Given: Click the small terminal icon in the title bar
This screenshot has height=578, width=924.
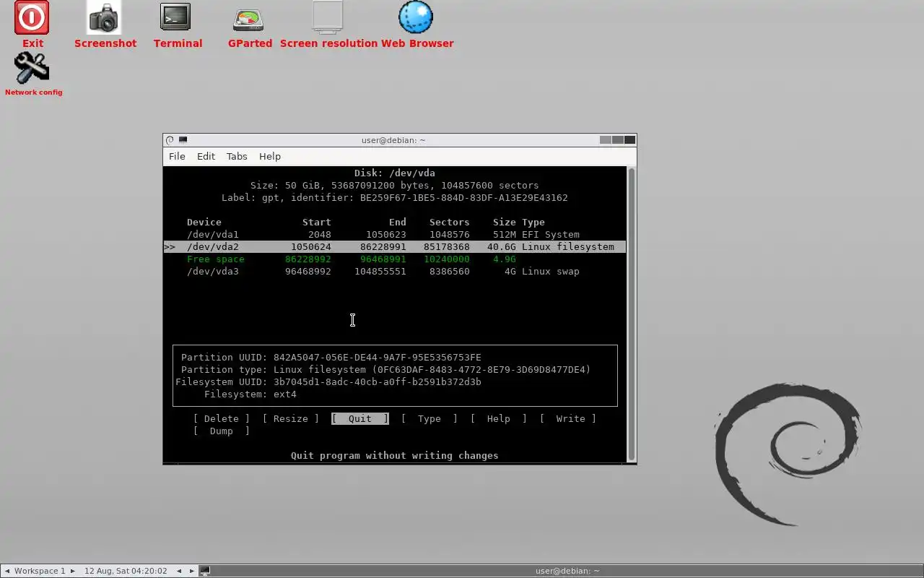Looking at the screenshot, I should (x=183, y=140).
